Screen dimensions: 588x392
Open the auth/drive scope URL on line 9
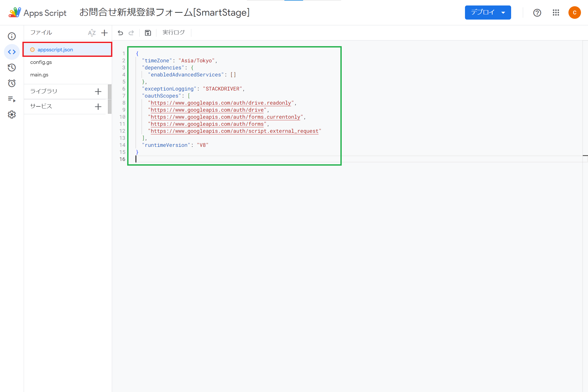click(207, 110)
